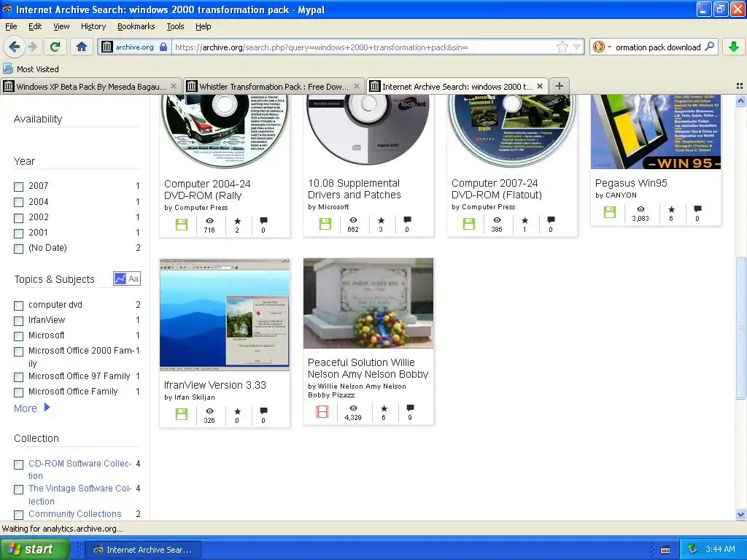Click the magnifier search icon

point(709,47)
